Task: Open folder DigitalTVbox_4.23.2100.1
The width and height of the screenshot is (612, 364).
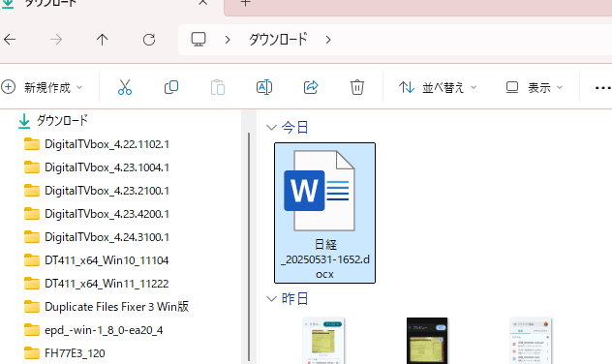Action: 97,191
